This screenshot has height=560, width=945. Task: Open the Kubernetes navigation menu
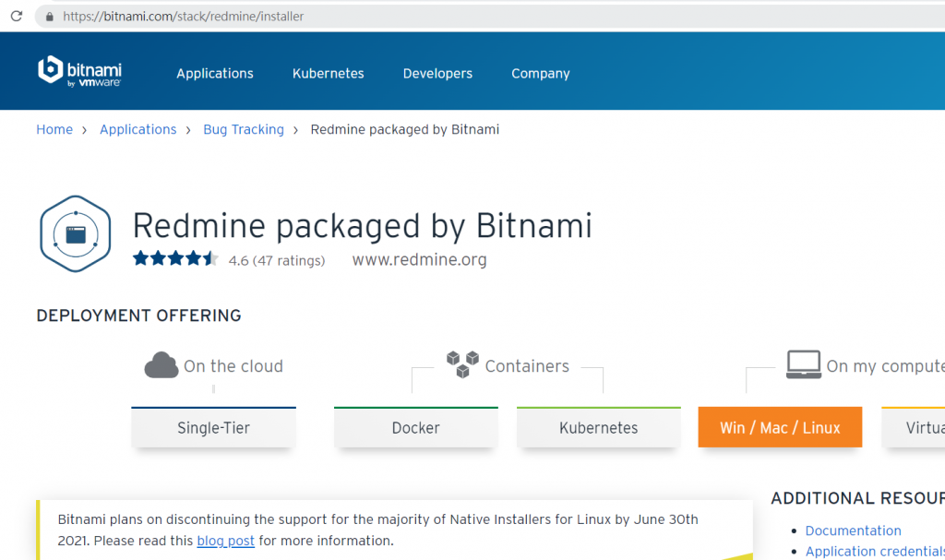coord(328,74)
